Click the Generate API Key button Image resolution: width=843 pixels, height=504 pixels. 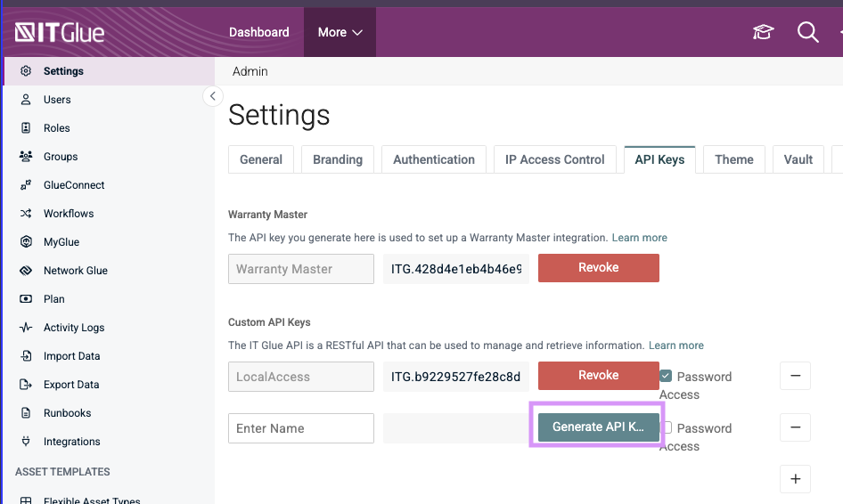pos(598,427)
